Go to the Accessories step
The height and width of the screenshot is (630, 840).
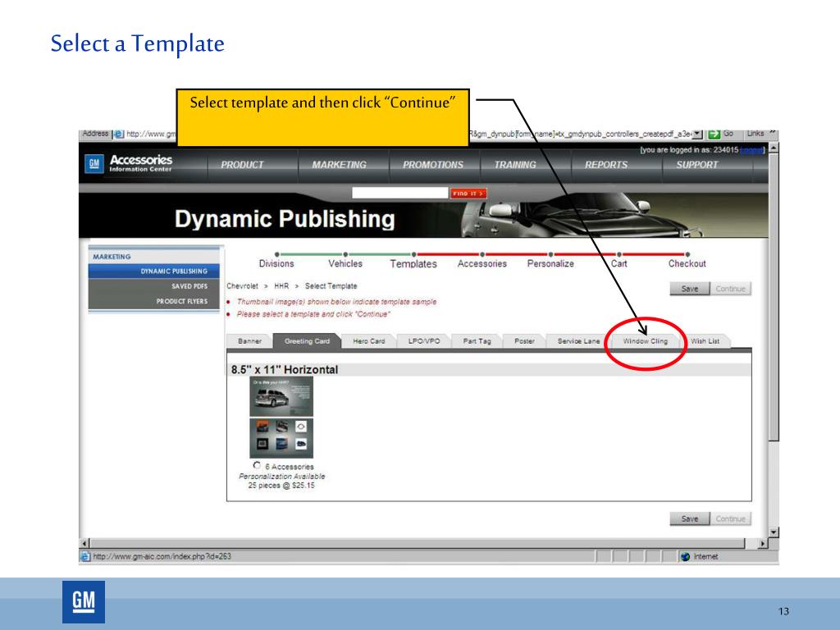pyautogui.click(x=482, y=263)
